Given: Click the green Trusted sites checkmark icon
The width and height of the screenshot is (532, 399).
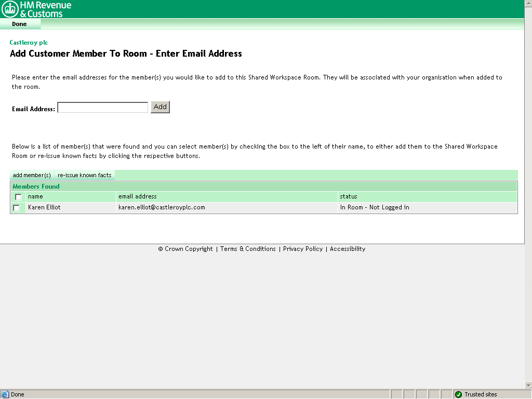Looking at the screenshot, I should coord(458,394).
